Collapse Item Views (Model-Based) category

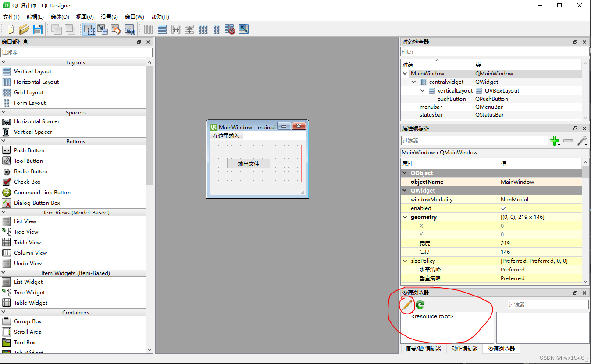(x=3, y=212)
